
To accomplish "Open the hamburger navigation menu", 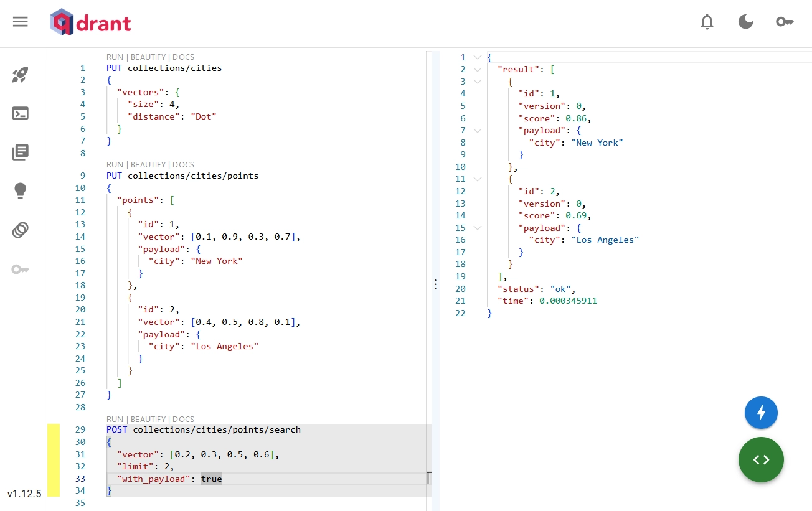I will tap(21, 22).
